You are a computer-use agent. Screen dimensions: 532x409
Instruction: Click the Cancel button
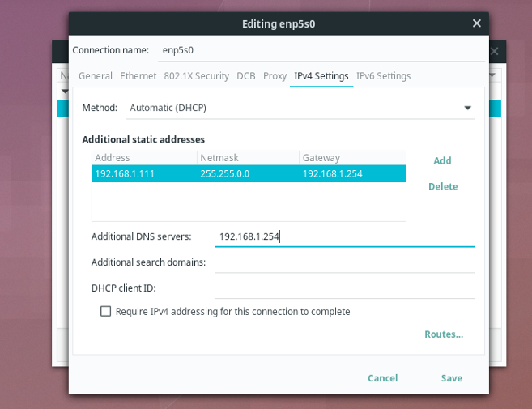pos(383,378)
